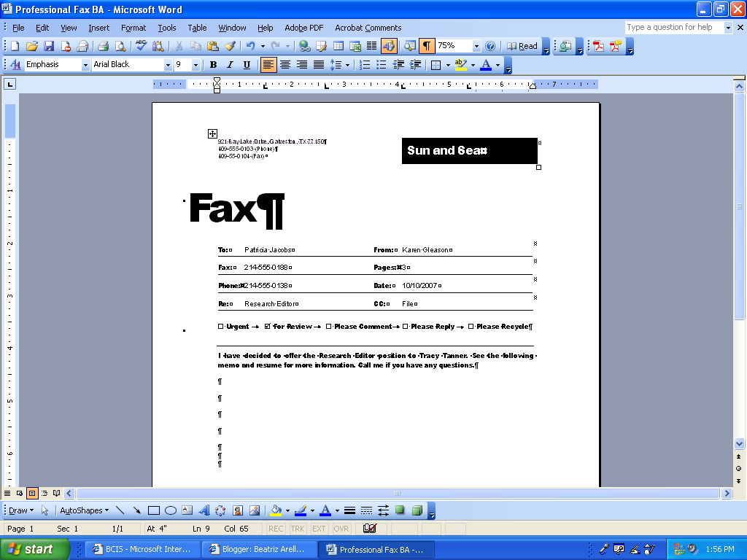This screenshot has width=747, height=560.
Task: Insert WordArt from the Drawing toolbar
Action: 204,510
